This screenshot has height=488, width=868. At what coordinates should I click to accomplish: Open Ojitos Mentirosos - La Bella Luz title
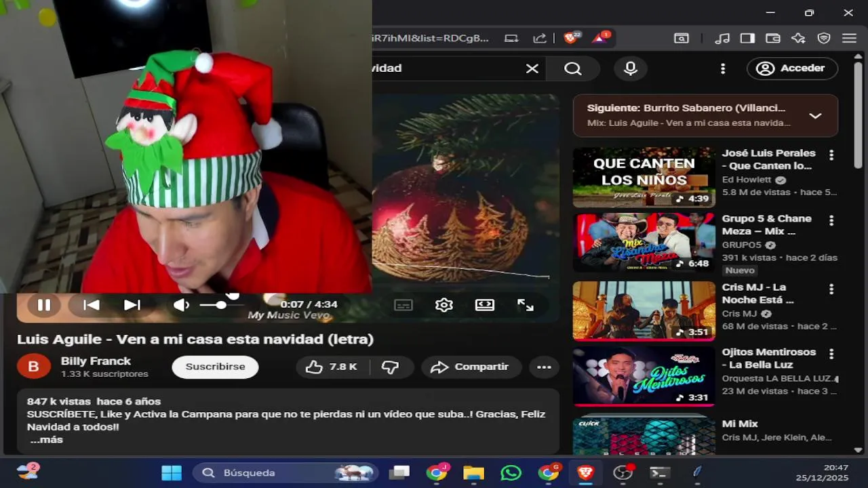point(769,359)
